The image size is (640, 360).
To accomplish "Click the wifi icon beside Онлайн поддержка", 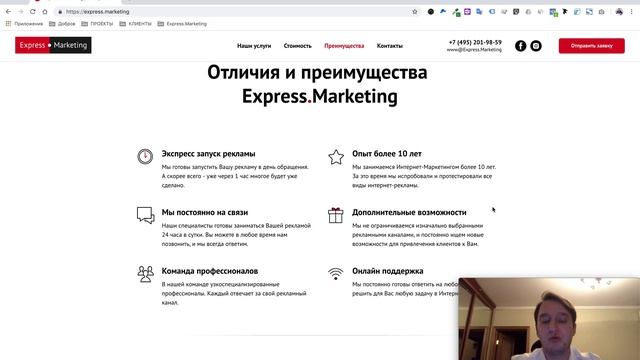I will pyautogui.click(x=336, y=273).
